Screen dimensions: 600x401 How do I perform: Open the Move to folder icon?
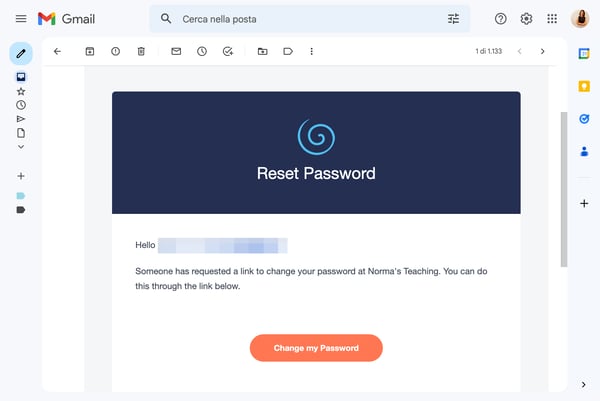tap(262, 51)
